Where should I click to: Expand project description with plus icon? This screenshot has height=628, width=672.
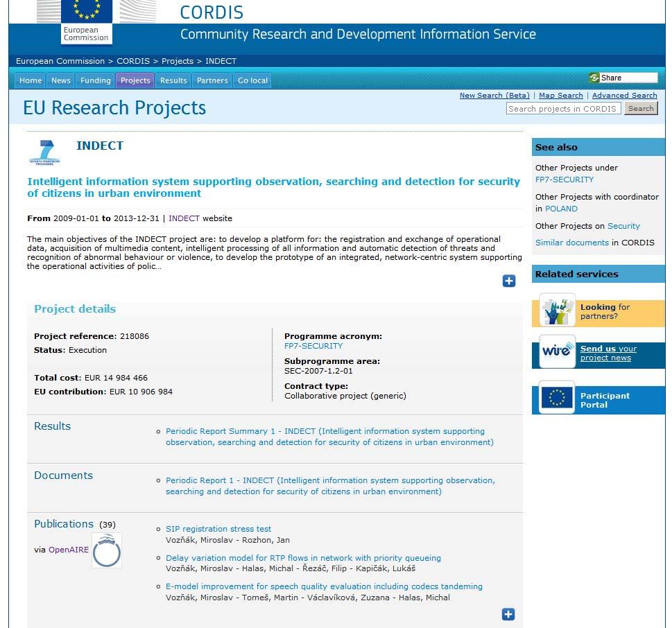pyautogui.click(x=509, y=281)
